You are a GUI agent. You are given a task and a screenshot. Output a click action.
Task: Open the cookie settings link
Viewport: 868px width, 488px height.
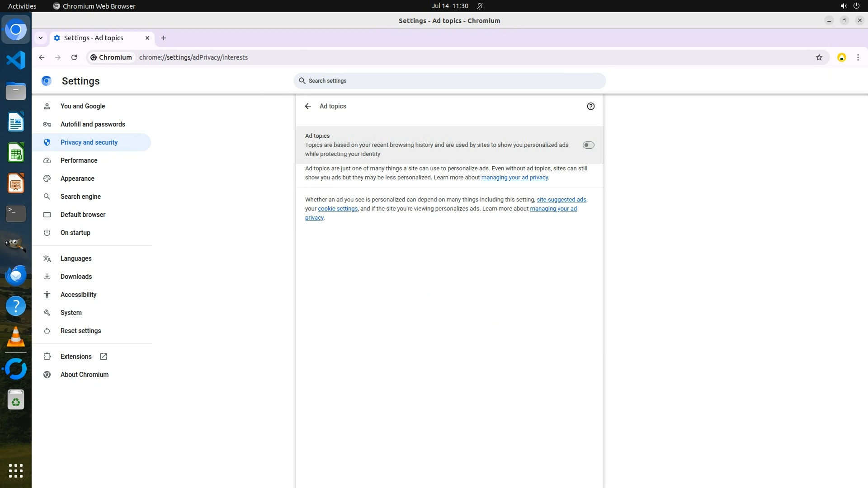coord(337,209)
